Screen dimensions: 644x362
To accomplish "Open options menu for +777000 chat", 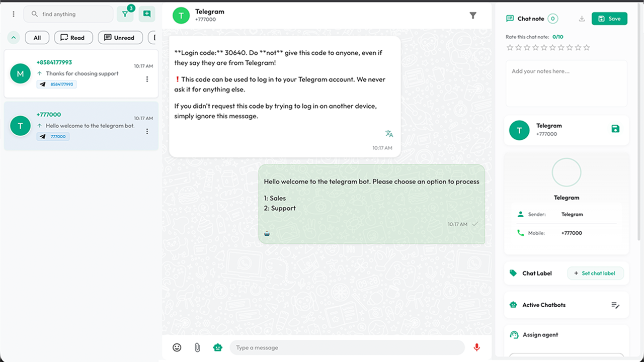I will 147,131.
